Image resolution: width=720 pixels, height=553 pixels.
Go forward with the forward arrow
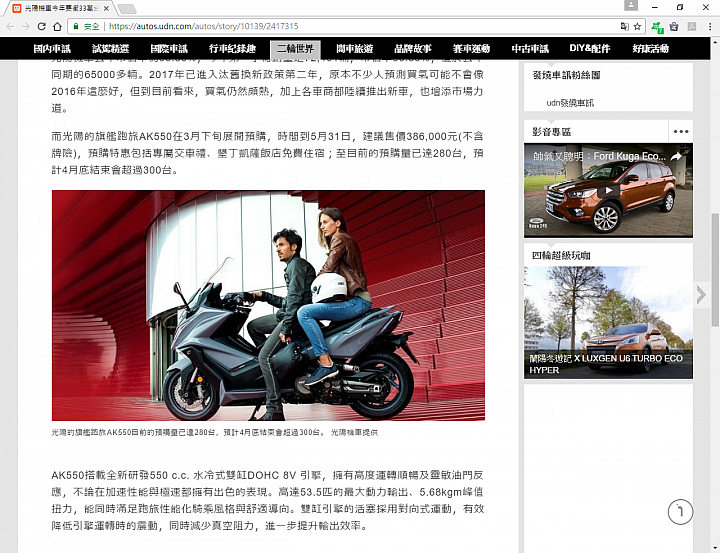tap(25, 26)
